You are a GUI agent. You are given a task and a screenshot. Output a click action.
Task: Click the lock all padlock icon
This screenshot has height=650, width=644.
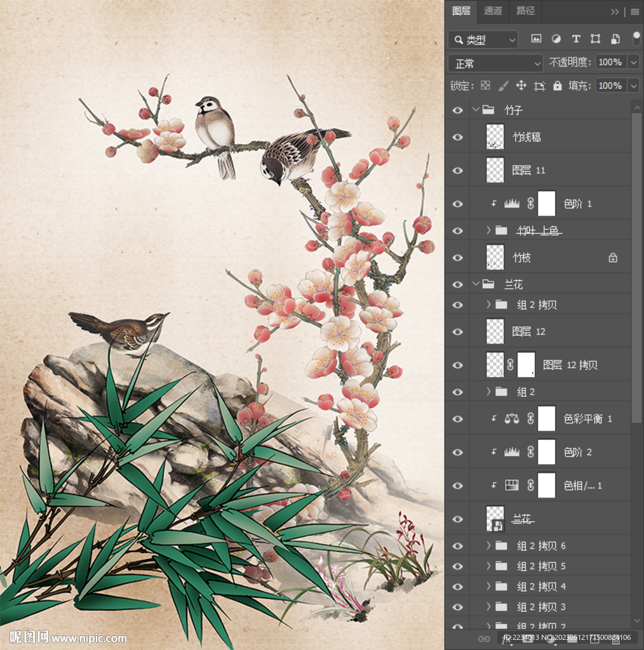coord(558,86)
